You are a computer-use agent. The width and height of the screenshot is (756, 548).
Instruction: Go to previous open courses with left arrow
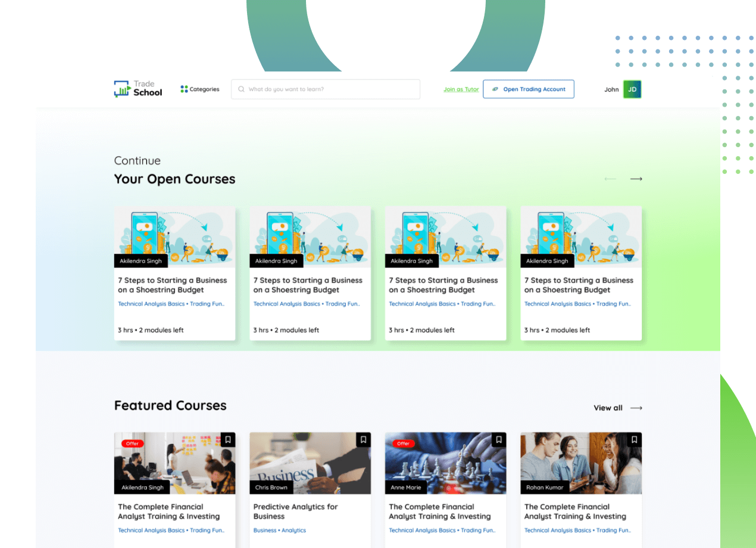click(x=610, y=179)
